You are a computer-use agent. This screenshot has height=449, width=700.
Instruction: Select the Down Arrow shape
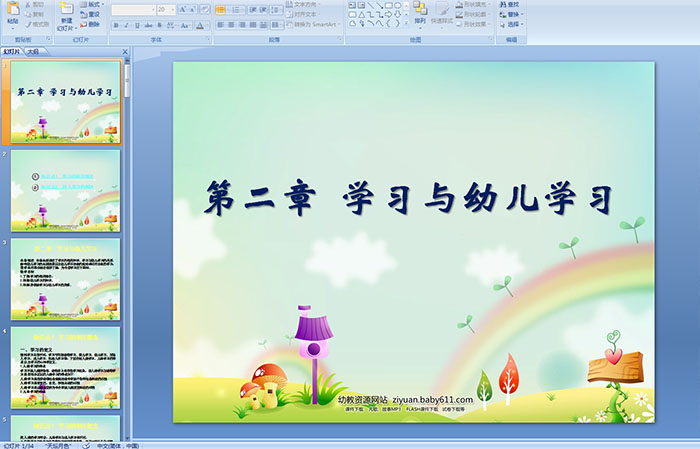397,15
